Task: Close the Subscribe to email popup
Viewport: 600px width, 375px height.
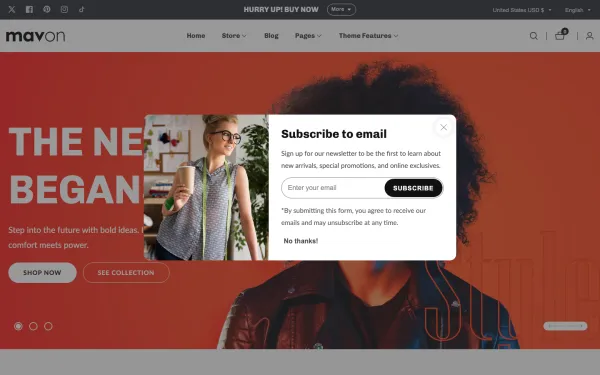Action: tap(443, 127)
